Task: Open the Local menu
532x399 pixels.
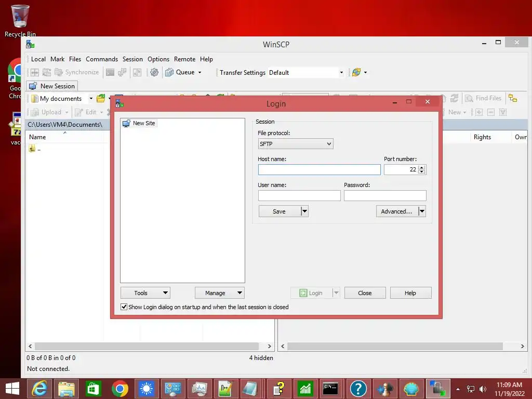Action: click(x=38, y=59)
